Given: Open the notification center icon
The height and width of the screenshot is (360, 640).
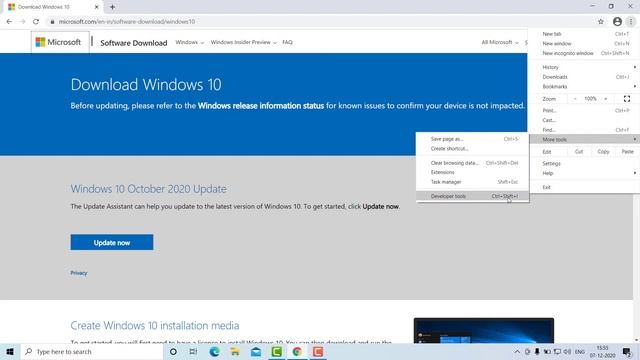Looking at the screenshot, I should 627,351.
